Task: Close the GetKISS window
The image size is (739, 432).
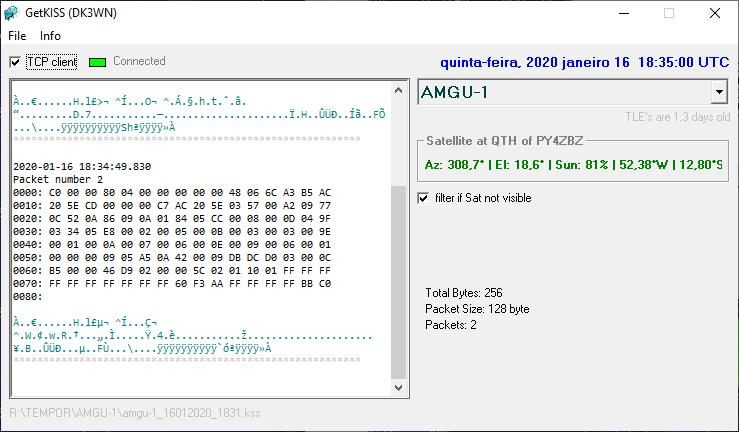Action: [x=714, y=13]
